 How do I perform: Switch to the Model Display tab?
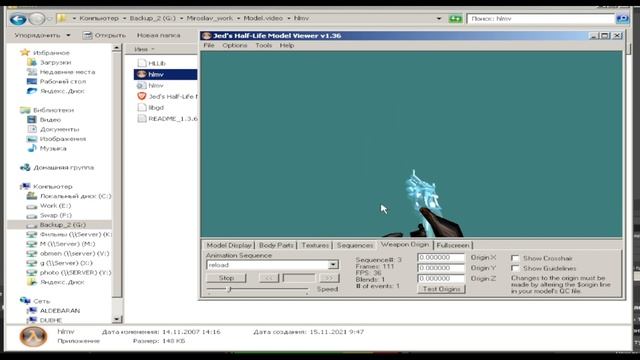click(x=229, y=245)
